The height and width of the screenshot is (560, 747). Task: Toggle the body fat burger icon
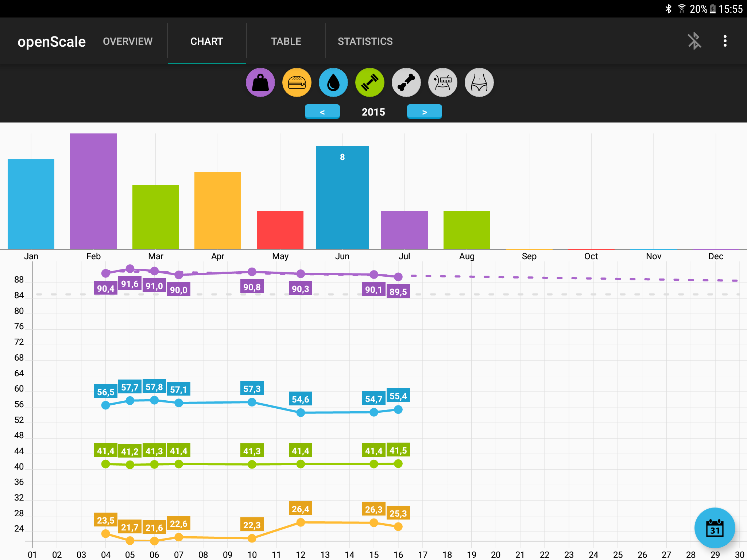point(297,82)
